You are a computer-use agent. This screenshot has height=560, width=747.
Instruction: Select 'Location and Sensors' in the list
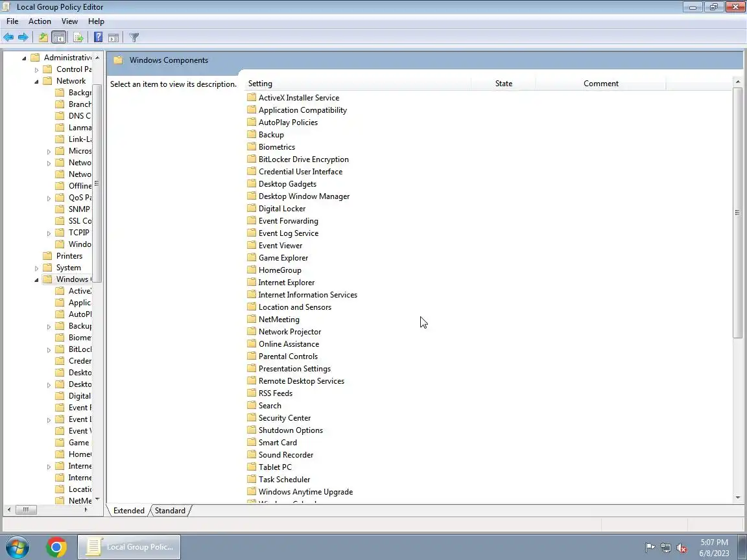[295, 307]
